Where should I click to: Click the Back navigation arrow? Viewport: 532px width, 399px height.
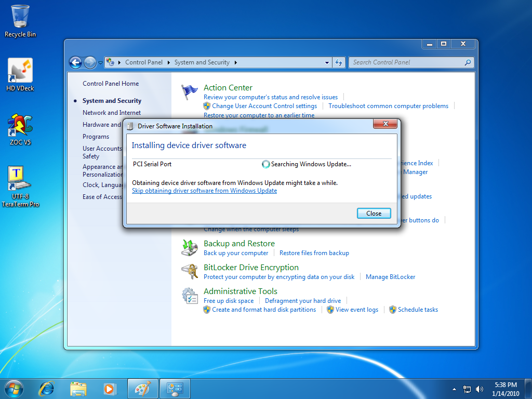(x=76, y=62)
